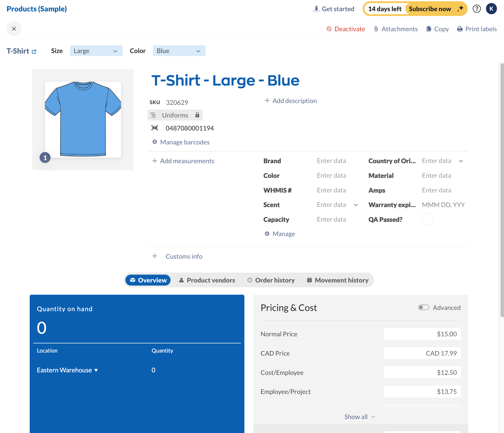Expand the Eastern Warehouse location dropdown
This screenshot has width=504, height=433.
pyautogui.click(x=96, y=370)
